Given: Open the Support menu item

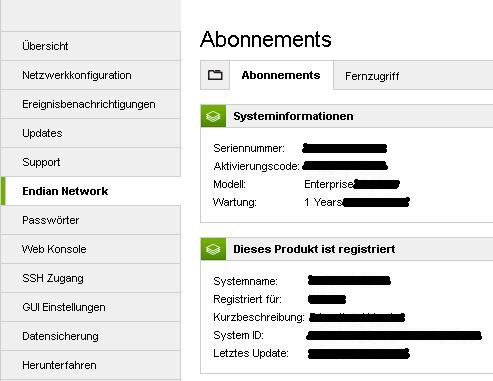Looking at the screenshot, I should [90, 162].
